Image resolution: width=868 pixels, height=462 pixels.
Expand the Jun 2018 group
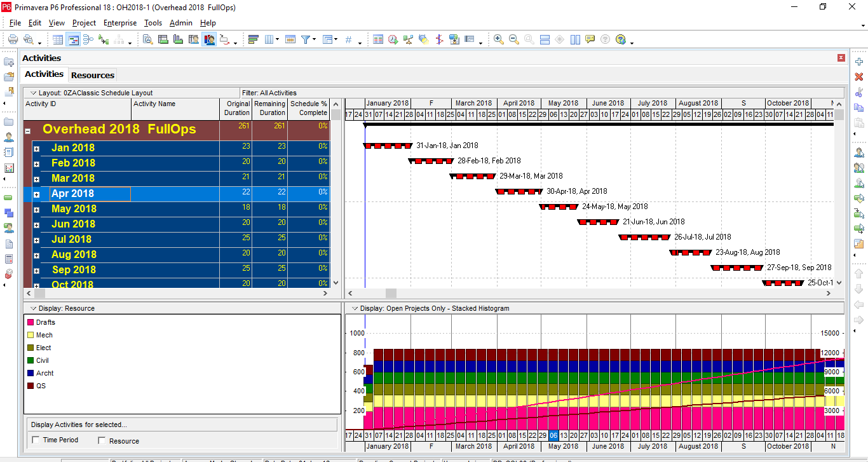pos(36,225)
